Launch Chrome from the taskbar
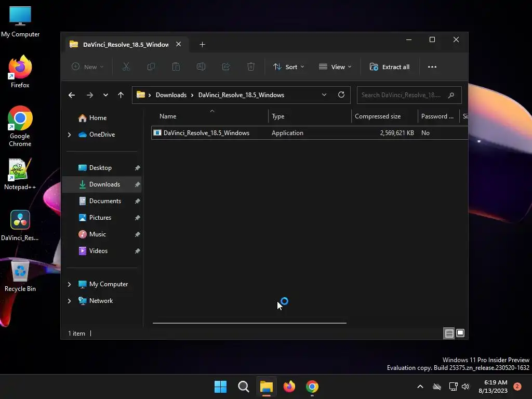 312,387
